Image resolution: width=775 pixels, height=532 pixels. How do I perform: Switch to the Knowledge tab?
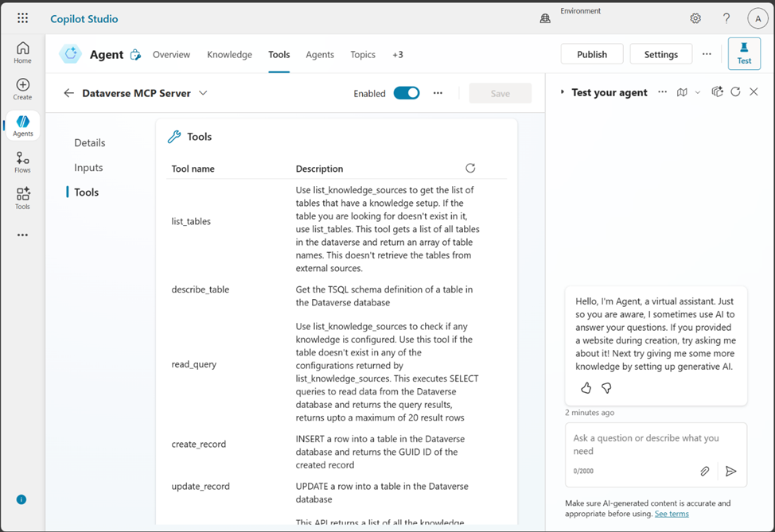click(229, 54)
